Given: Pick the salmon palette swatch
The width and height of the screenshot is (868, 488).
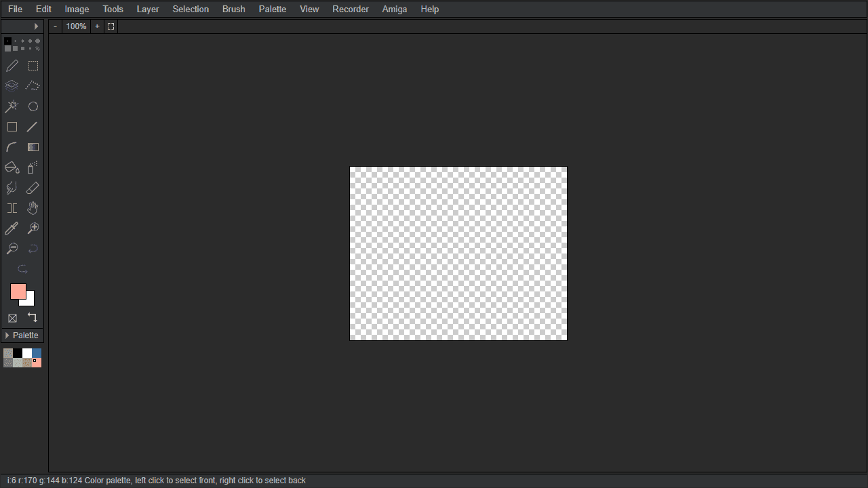Looking at the screenshot, I should point(37,363).
